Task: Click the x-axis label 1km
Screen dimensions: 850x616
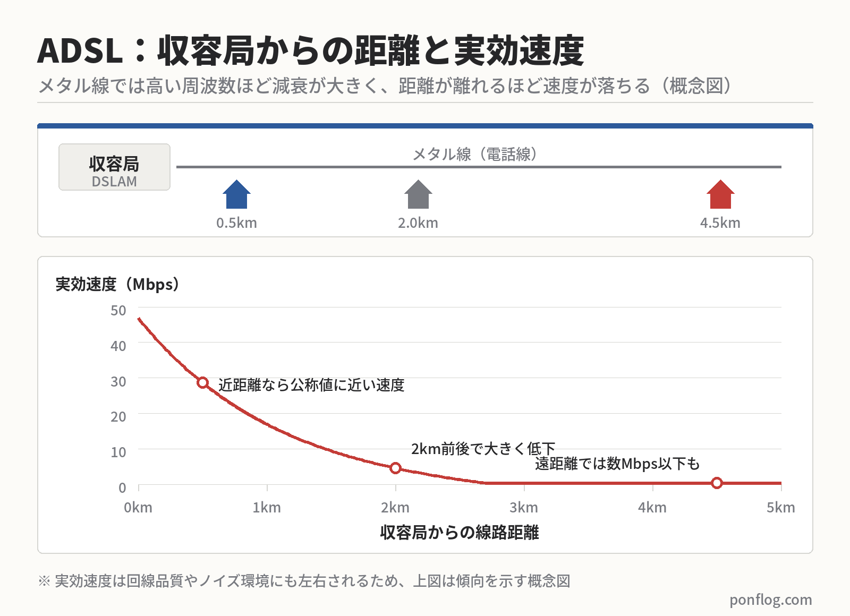Action: (x=267, y=508)
